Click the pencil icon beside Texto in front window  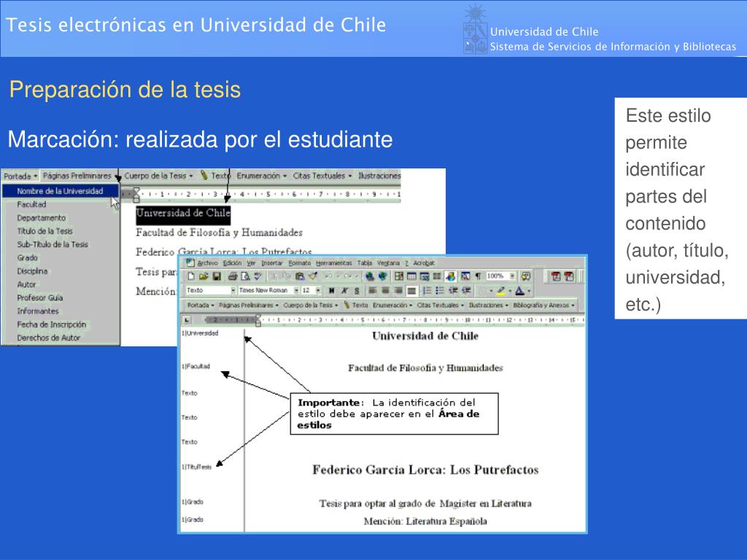tap(347, 305)
